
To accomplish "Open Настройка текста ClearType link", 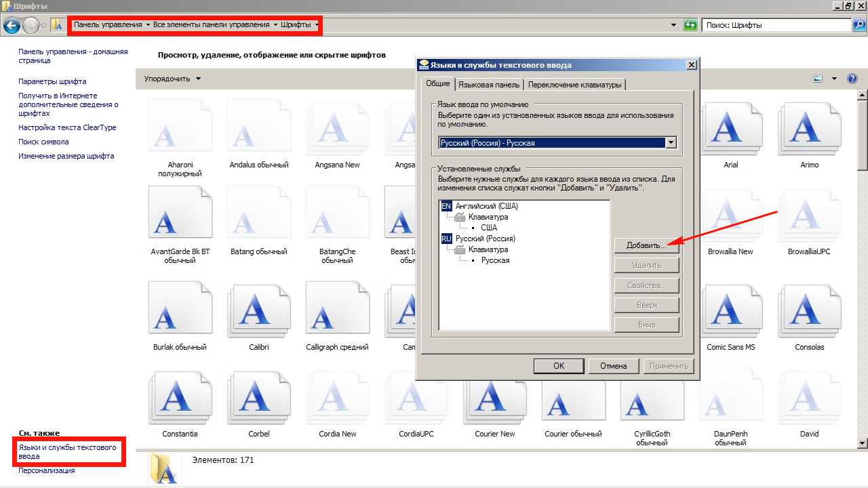I will pos(67,127).
